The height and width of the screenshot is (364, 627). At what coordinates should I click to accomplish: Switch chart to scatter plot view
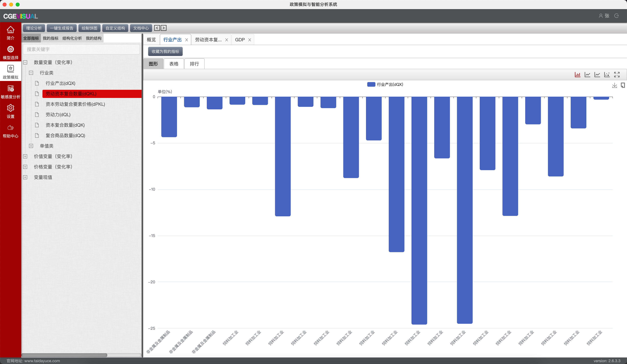pyautogui.click(x=607, y=74)
